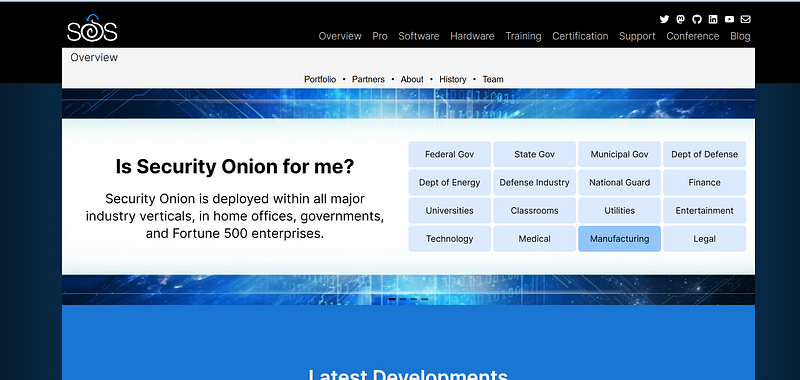Open the Pro menu item
Viewport: 800px width, 380px height.
click(x=380, y=36)
